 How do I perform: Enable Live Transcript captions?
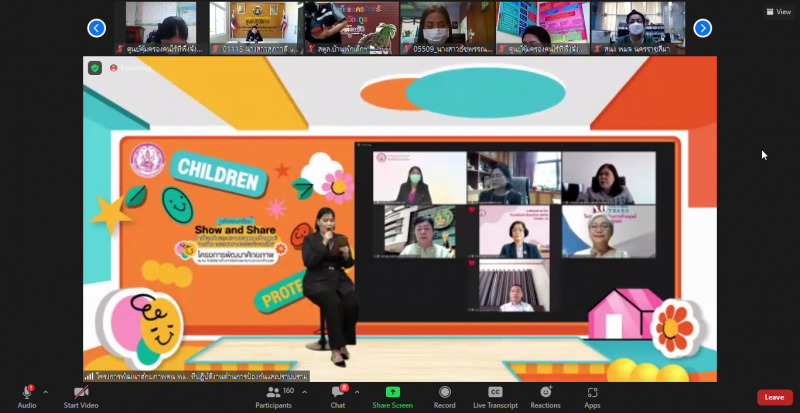coord(495,397)
